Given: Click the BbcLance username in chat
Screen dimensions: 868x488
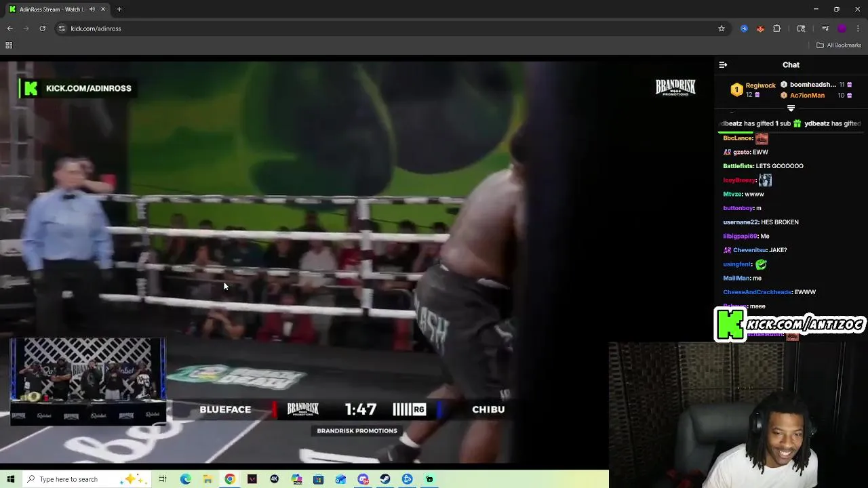Looking at the screenshot, I should click(738, 138).
